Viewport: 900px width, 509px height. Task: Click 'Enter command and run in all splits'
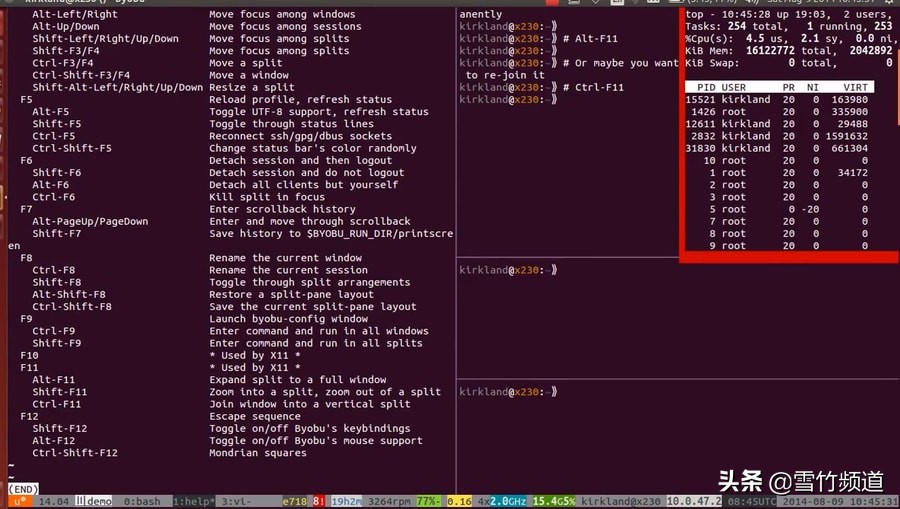click(316, 343)
